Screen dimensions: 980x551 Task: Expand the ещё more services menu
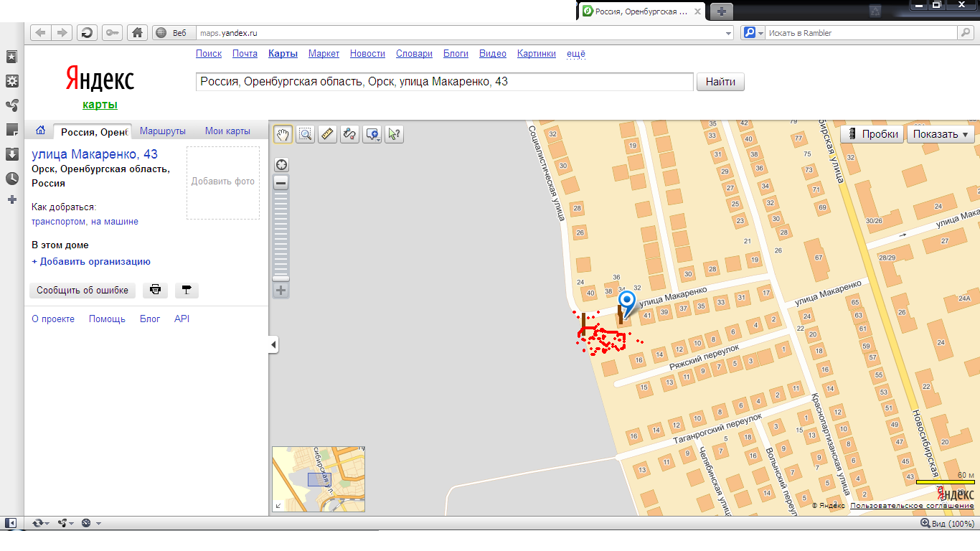[x=576, y=54]
